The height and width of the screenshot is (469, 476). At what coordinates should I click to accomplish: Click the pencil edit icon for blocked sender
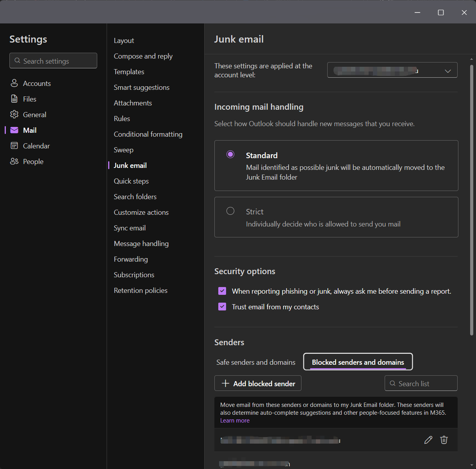coord(428,440)
